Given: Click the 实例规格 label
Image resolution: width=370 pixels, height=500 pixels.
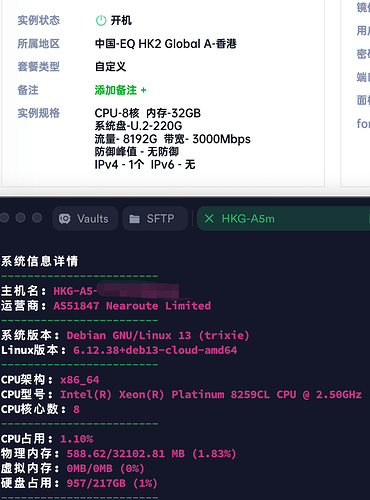Looking at the screenshot, I should [x=39, y=113].
